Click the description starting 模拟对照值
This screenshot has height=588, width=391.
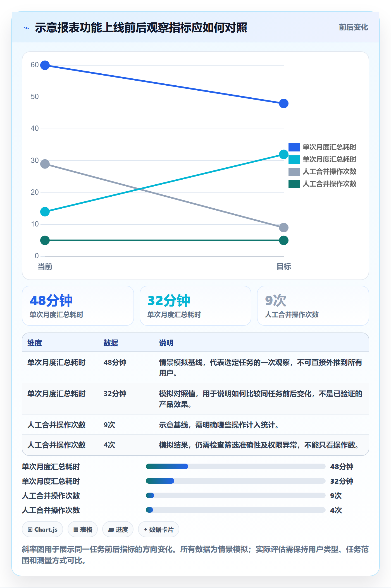coord(261,399)
